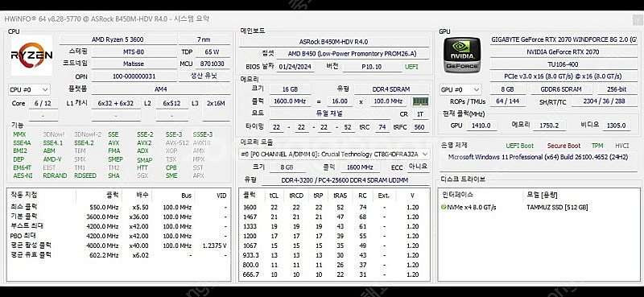Select the MTS-B0 stepping value
This screenshot has width=644, height=297.
pyautogui.click(x=134, y=52)
